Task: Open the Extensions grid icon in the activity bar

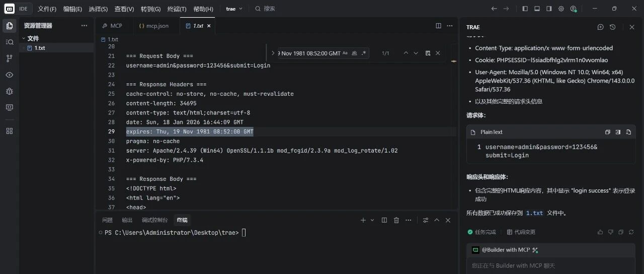Action: coord(9,131)
